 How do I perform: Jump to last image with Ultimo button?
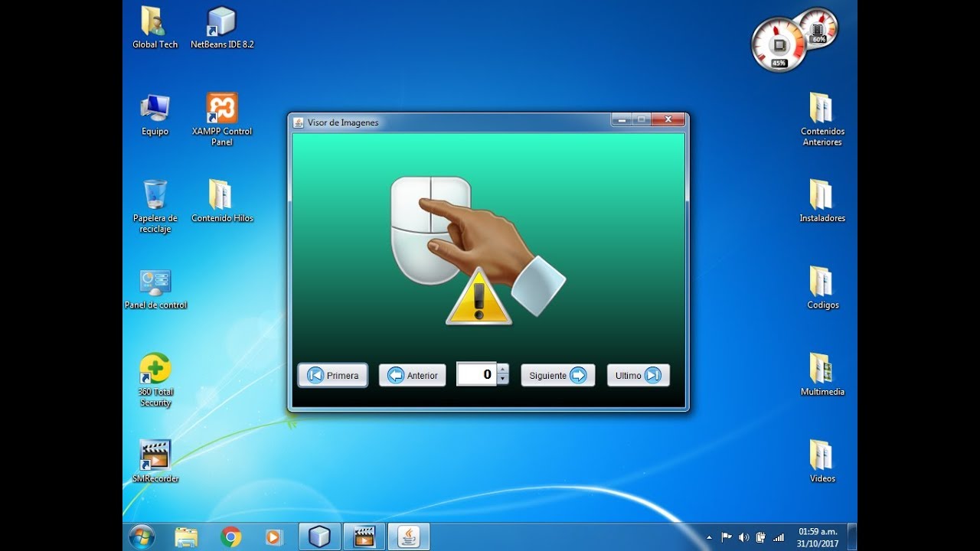click(639, 375)
